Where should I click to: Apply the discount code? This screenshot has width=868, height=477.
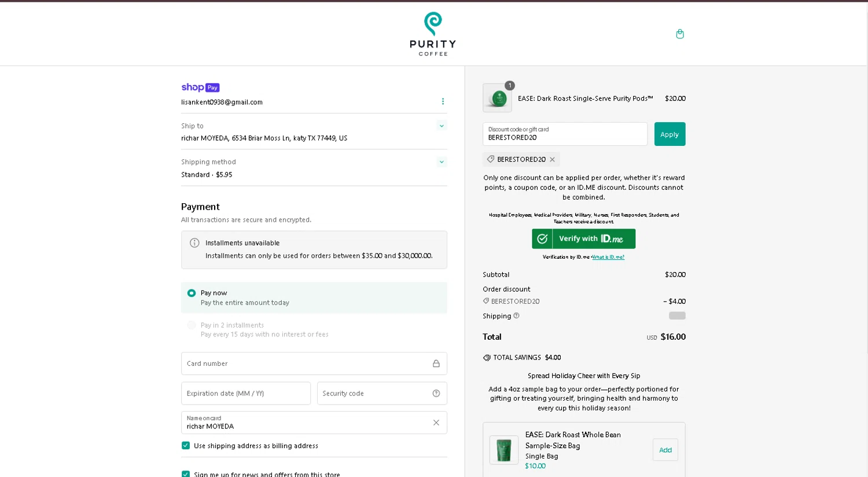670,134
